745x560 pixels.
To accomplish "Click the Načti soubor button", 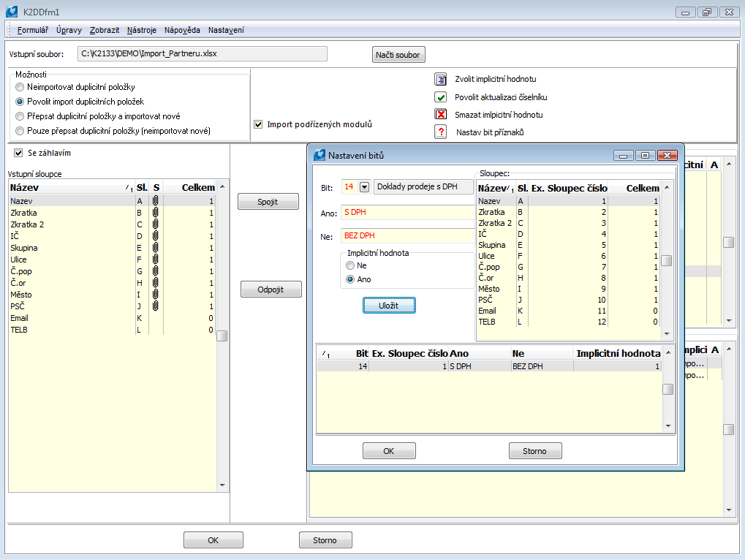I will pos(398,55).
